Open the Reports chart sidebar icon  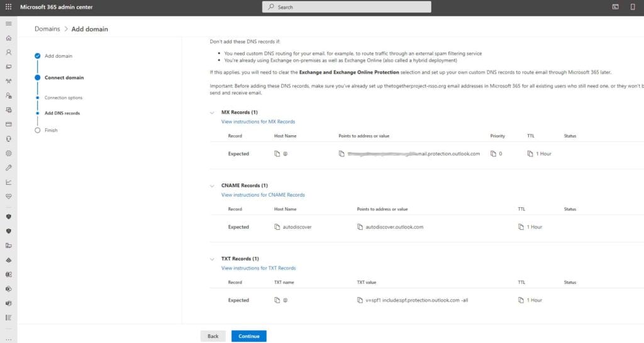[9, 182]
